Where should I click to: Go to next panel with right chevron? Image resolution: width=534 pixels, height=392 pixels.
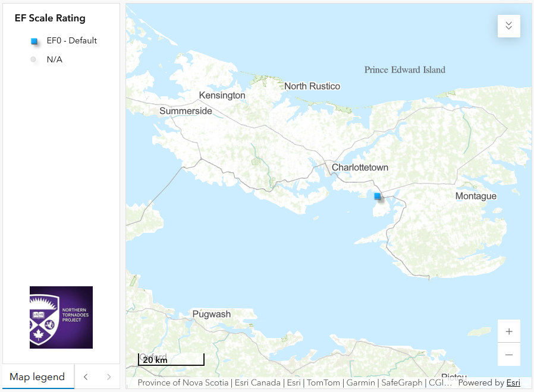pyautogui.click(x=109, y=377)
